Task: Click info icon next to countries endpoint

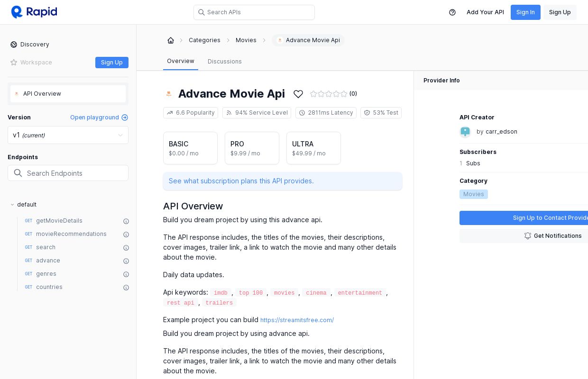Action: tap(126, 288)
